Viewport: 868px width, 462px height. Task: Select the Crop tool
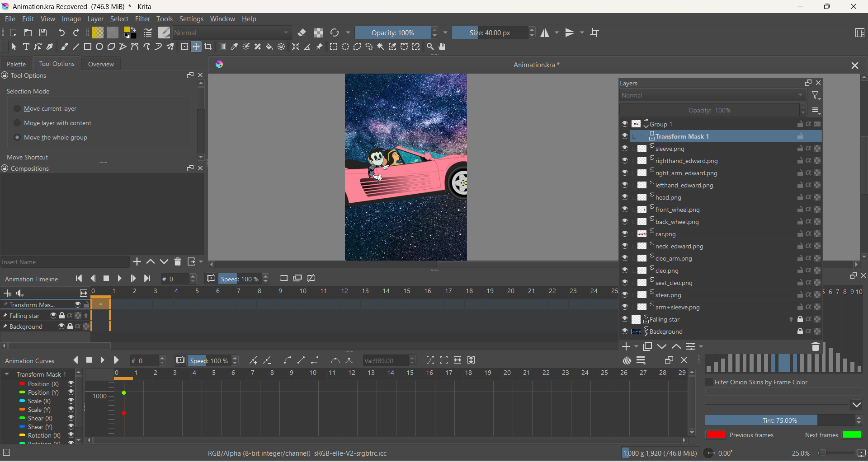pyautogui.click(x=208, y=47)
